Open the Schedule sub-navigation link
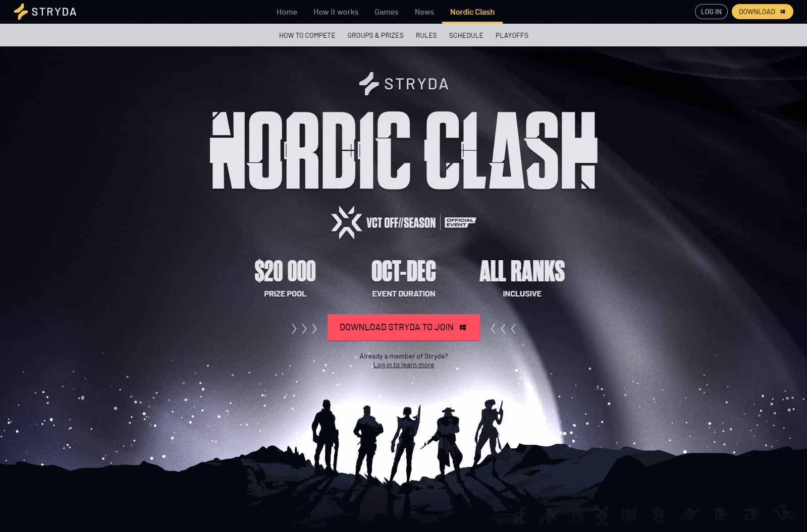The width and height of the screenshot is (807, 532). (x=466, y=35)
